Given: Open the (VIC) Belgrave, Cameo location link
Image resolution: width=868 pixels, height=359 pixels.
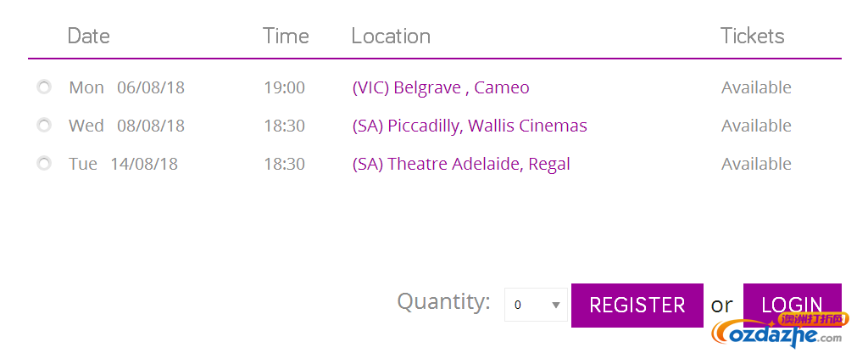Looking at the screenshot, I should point(441,87).
